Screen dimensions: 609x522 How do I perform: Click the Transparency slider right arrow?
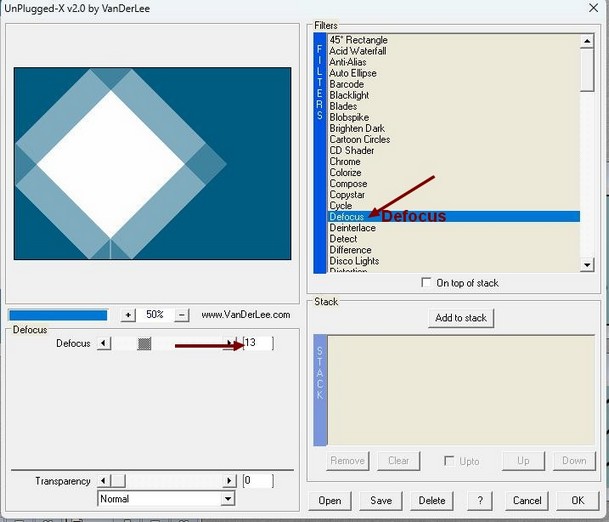pos(230,481)
